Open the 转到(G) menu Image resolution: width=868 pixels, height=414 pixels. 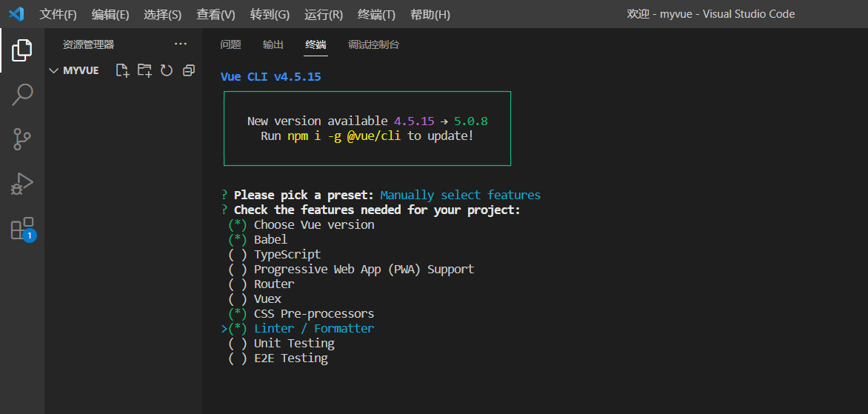tap(270, 14)
